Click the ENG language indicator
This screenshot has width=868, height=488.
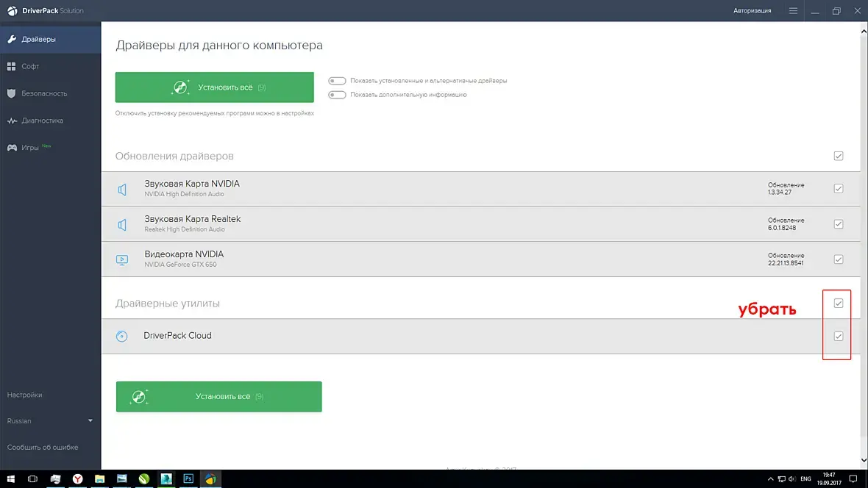(806, 479)
